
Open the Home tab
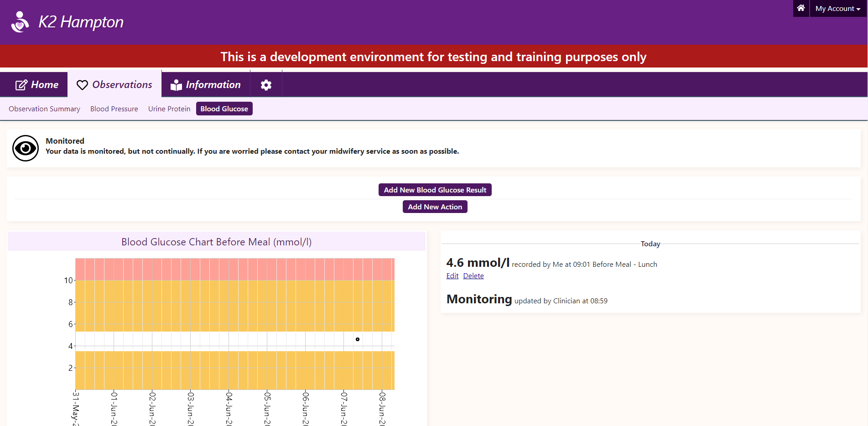[x=37, y=84]
